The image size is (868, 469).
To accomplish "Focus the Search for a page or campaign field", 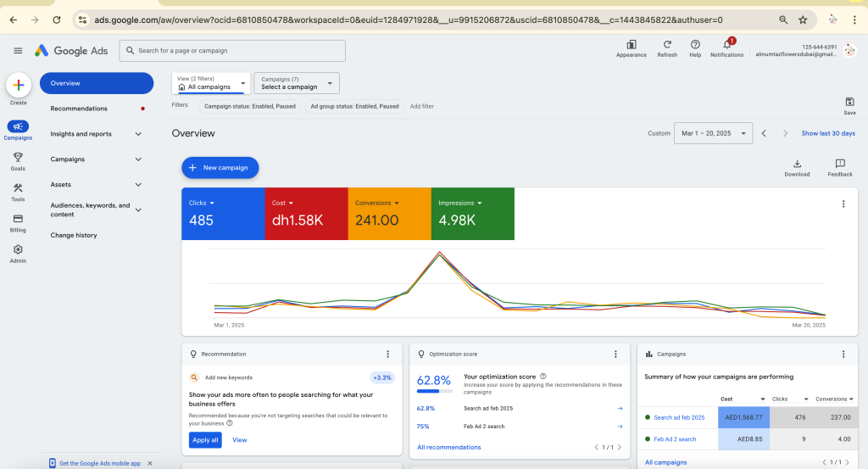I will coord(232,50).
